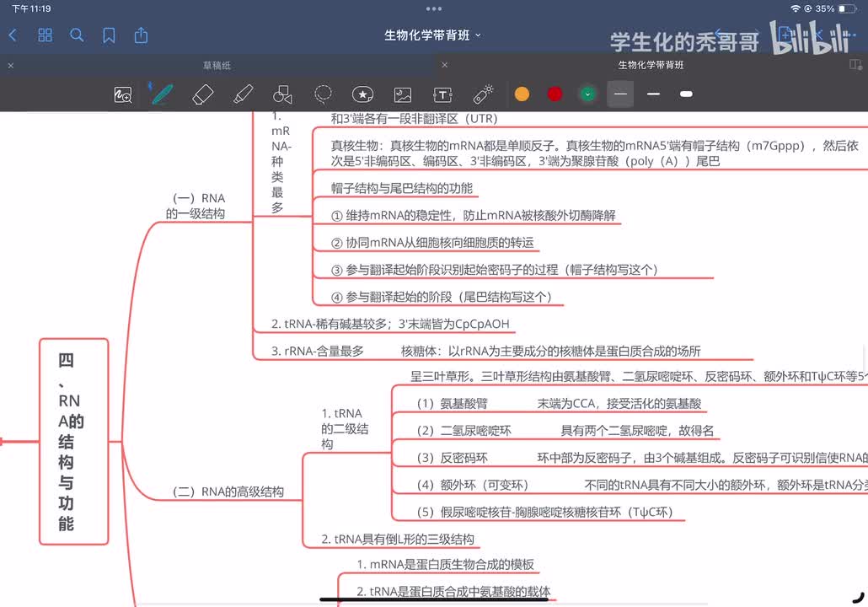Screen dimensions: 868x607
Task: Select the Lasso tool
Action: (323, 94)
